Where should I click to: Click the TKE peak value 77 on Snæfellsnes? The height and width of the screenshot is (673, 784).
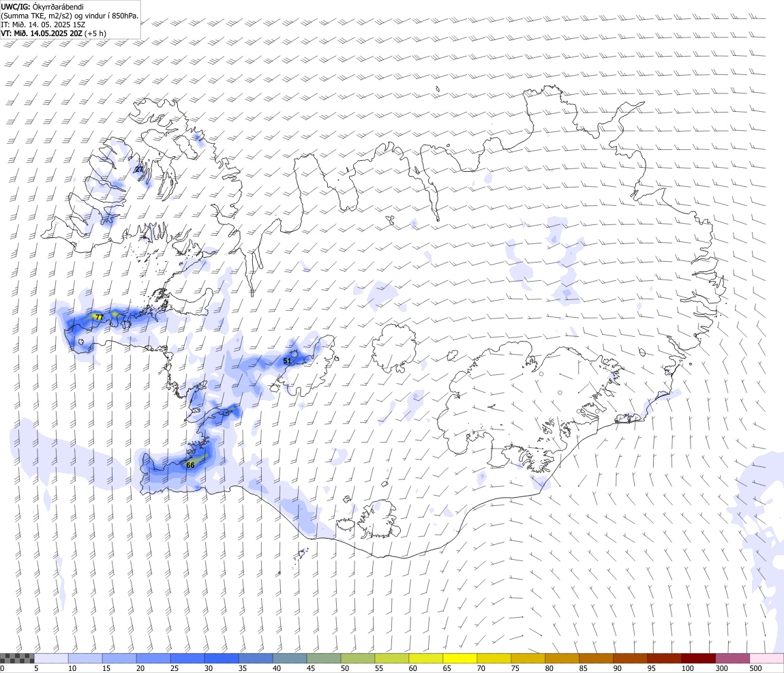pyautogui.click(x=99, y=317)
